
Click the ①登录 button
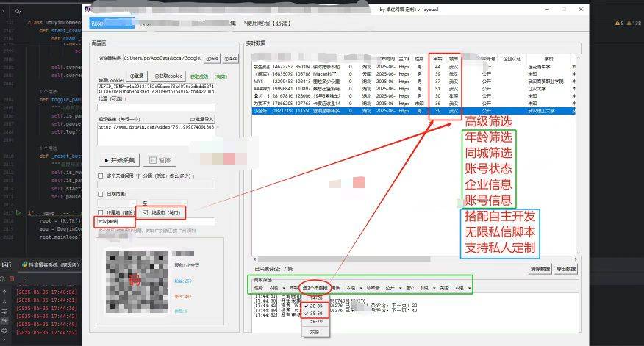coord(137,76)
